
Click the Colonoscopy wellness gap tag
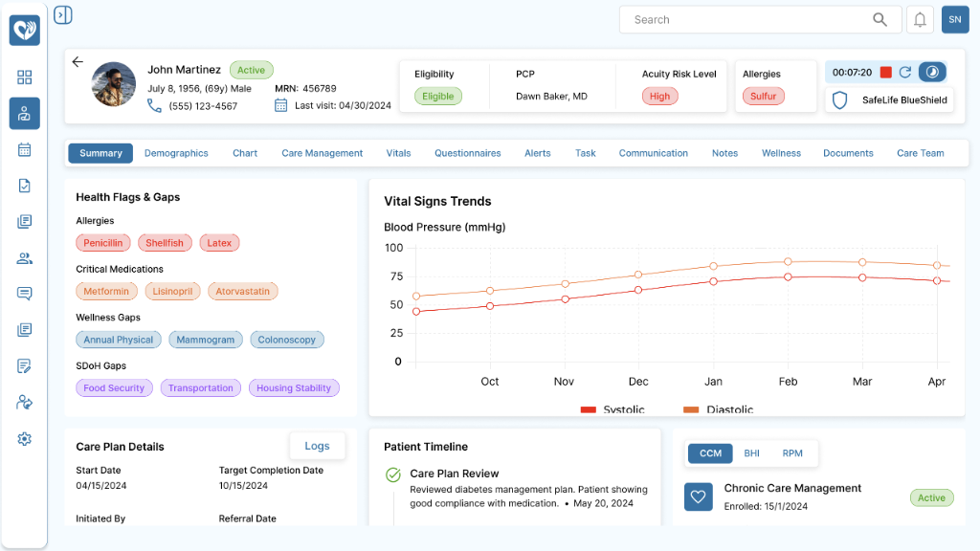click(x=287, y=340)
